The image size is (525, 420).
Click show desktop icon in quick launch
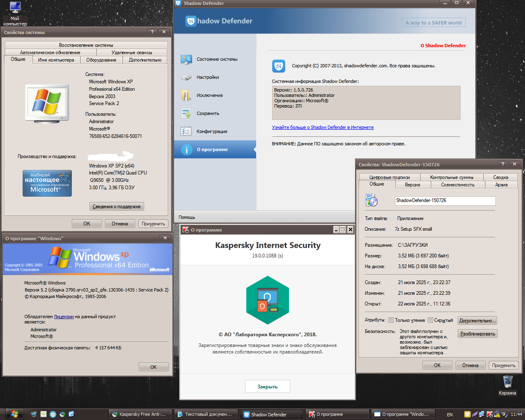[x=34, y=414]
